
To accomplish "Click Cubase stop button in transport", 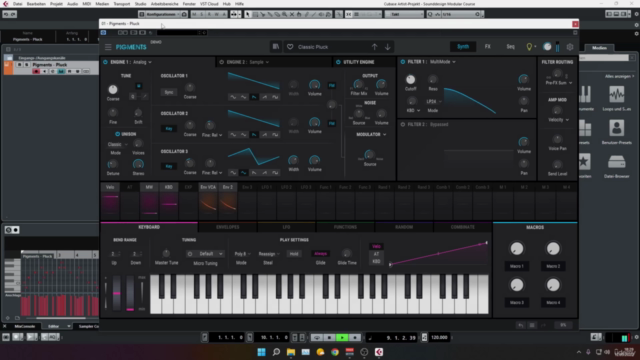I will click(329, 338).
